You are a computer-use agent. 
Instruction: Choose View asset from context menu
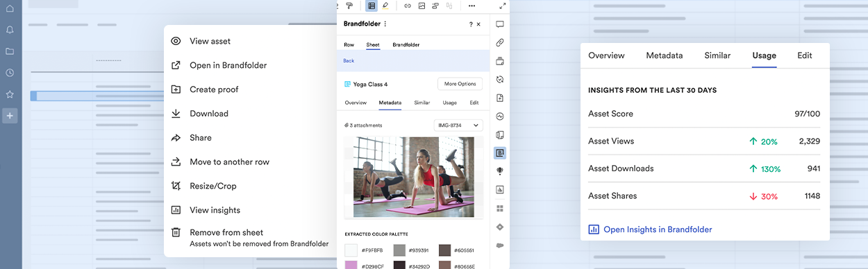click(210, 41)
